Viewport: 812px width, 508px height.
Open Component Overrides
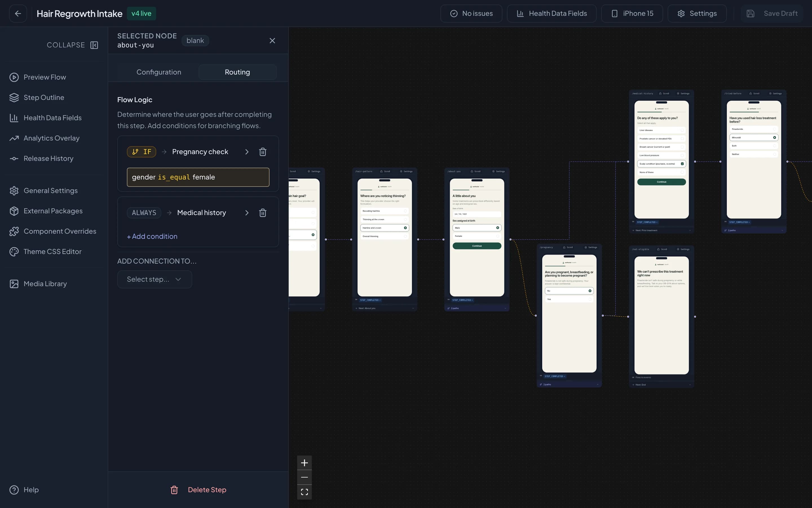point(53,231)
